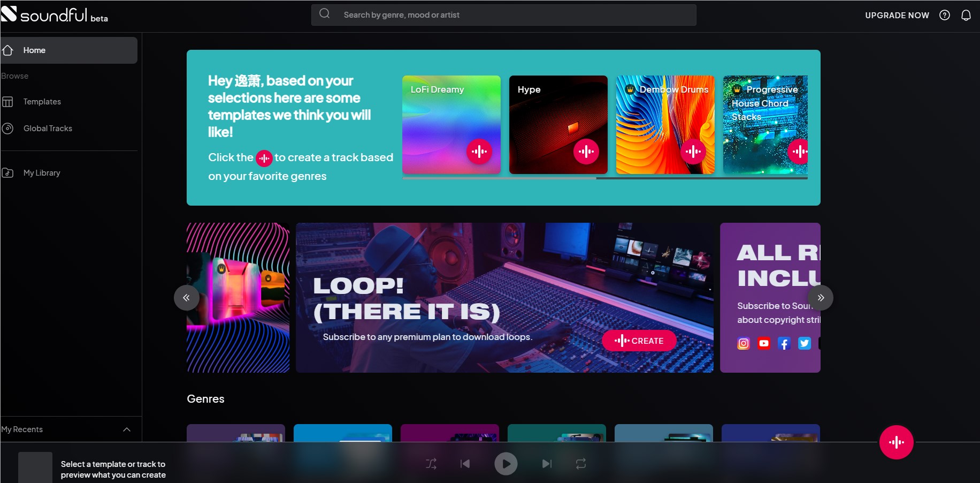Open the YouTube social icon
980x483 pixels.
pos(764,343)
